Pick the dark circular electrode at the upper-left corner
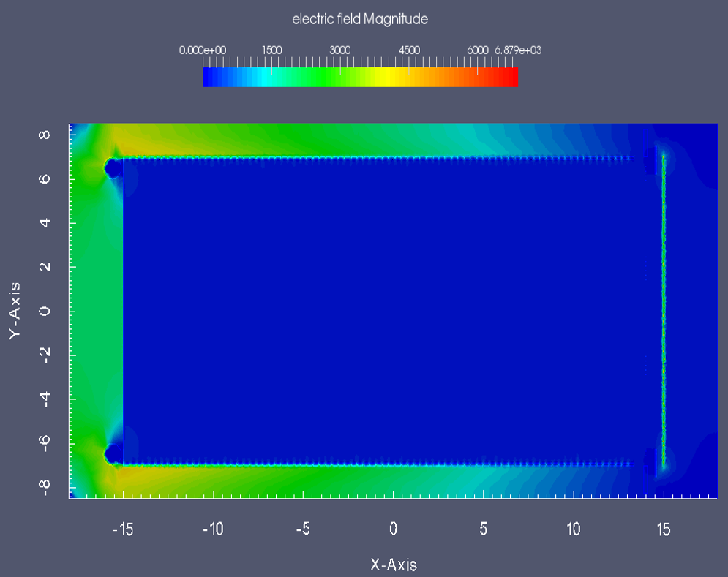This screenshot has height=577, width=728. (x=112, y=167)
